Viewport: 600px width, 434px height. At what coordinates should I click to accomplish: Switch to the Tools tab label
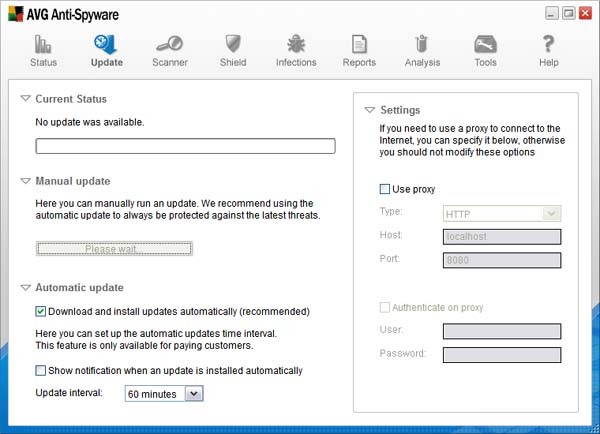(x=486, y=62)
